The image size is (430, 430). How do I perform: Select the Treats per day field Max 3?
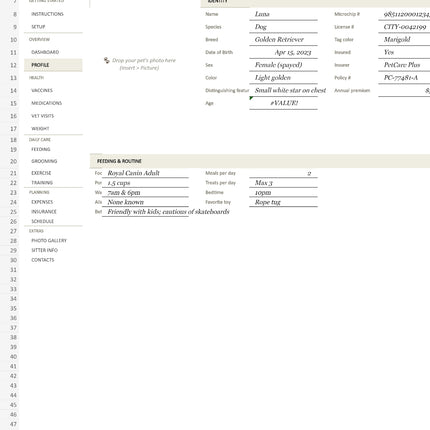[x=283, y=183]
